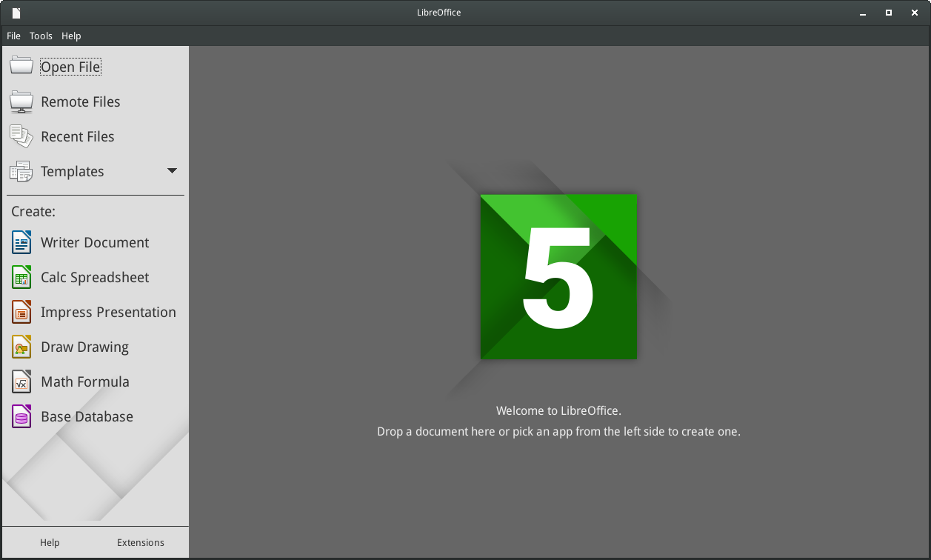
Task: Expand the Templates dropdown arrow
Action: (x=172, y=171)
